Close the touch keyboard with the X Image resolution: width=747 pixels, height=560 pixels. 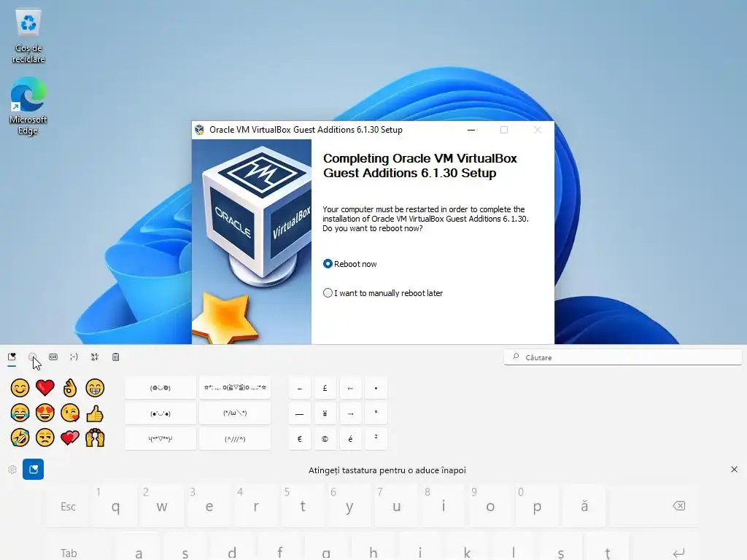click(x=734, y=470)
